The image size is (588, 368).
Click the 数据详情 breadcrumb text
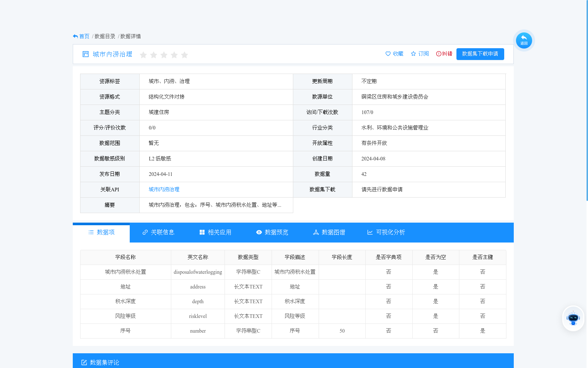coord(130,36)
